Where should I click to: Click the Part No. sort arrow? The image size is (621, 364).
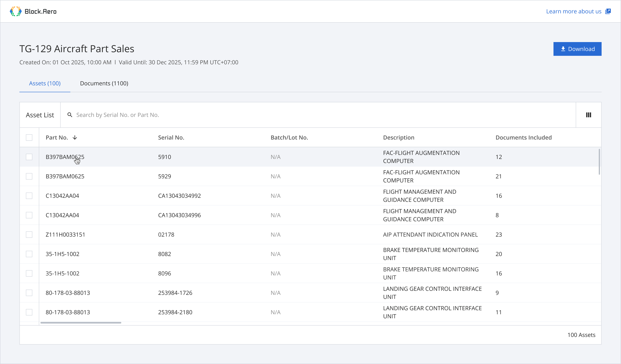point(75,138)
